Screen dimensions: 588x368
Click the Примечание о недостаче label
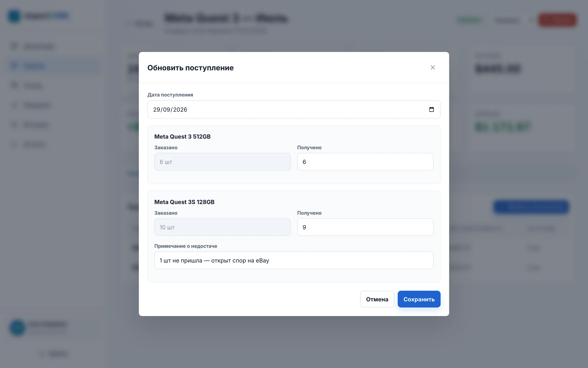(185, 246)
